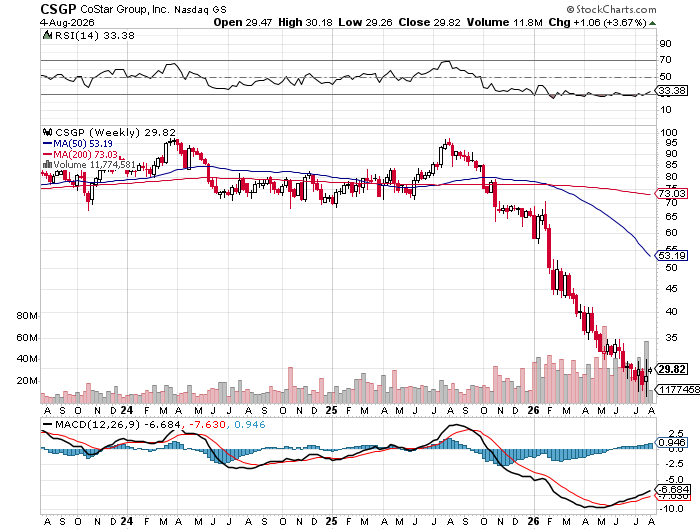
Task: Click the 29.82 last price tag
Action: [672, 369]
